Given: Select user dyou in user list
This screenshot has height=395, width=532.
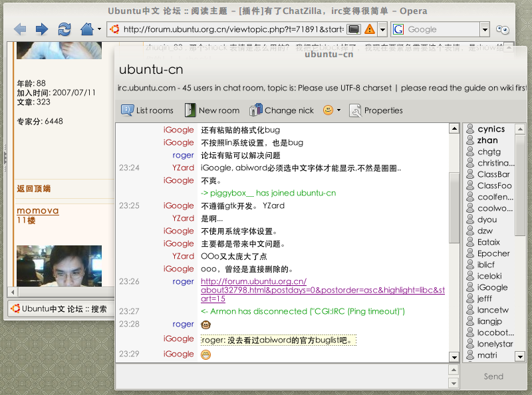Looking at the screenshot, I should click(490, 219).
